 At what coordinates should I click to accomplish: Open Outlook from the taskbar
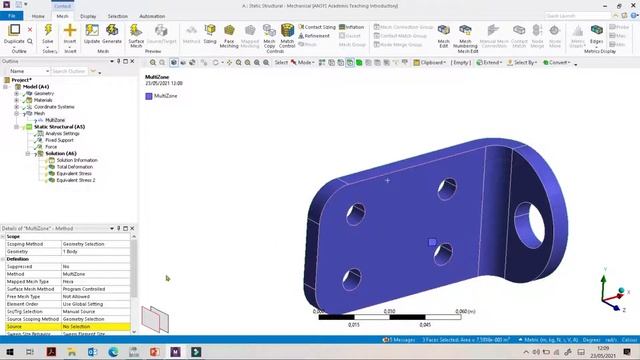[x=92, y=352]
